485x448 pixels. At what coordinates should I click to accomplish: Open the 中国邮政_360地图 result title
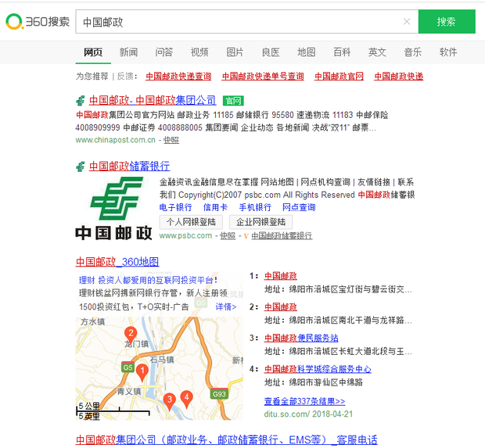[x=117, y=262]
